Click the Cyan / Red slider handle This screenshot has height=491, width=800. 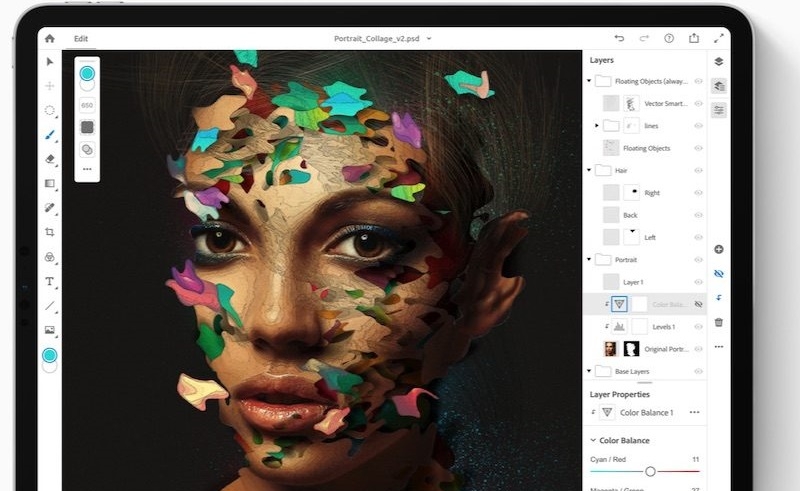(650, 471)
